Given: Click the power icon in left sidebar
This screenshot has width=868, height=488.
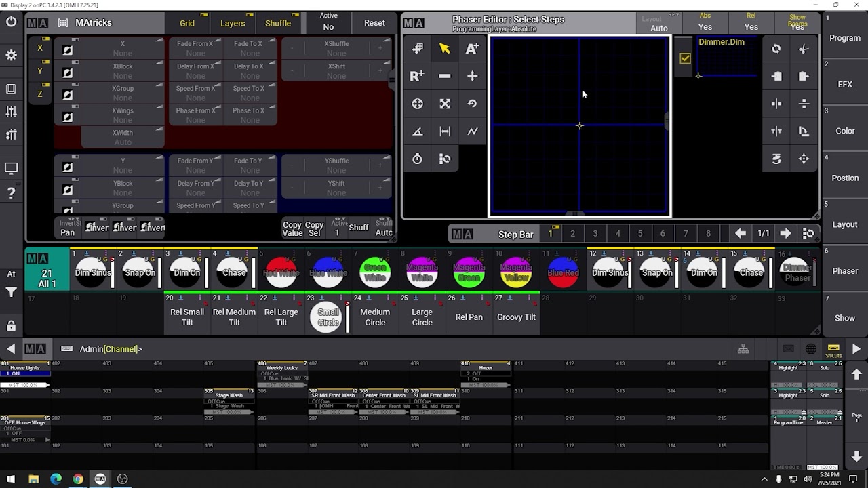Looking at the screenshot, I should coord(11,22).
